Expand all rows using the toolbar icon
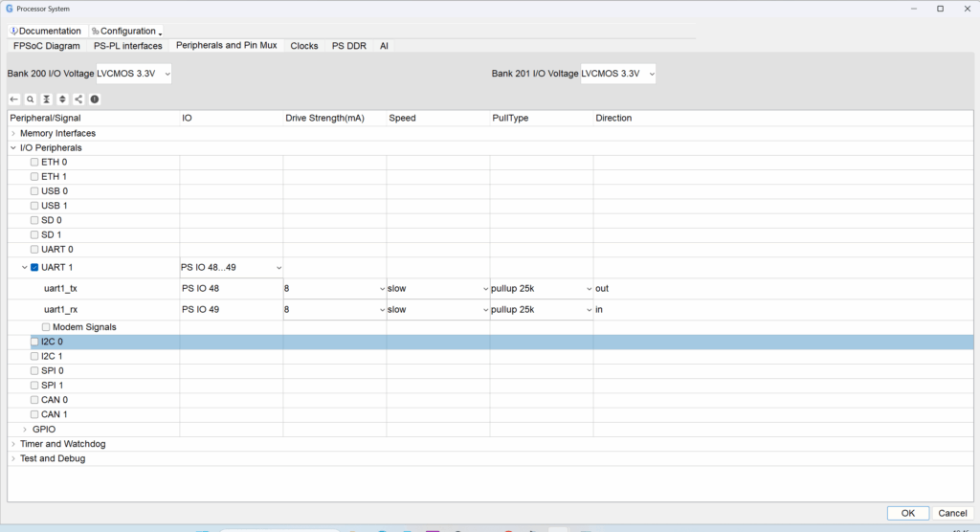The height and width of the screenshot is (532, 980). [62, 100]
